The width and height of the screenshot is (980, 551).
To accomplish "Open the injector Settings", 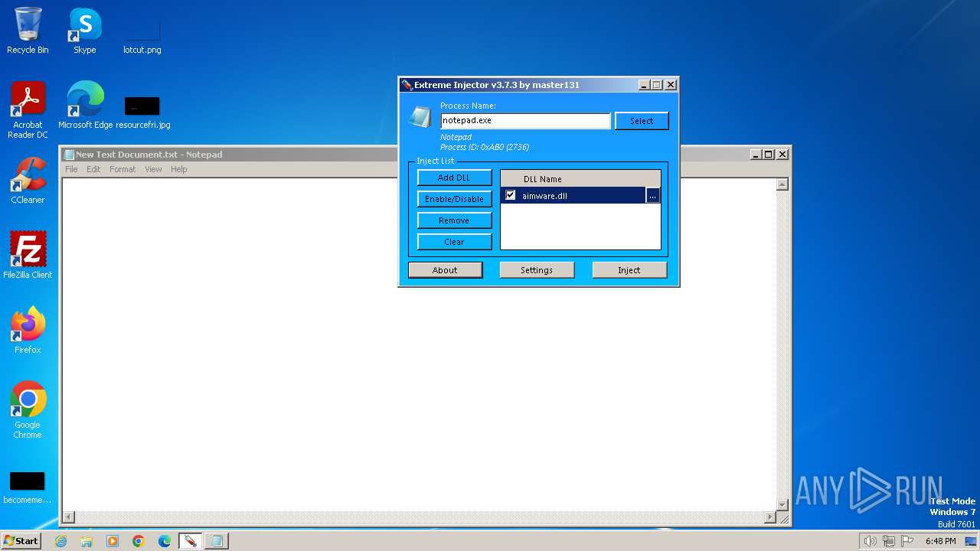I will (537, 270).
